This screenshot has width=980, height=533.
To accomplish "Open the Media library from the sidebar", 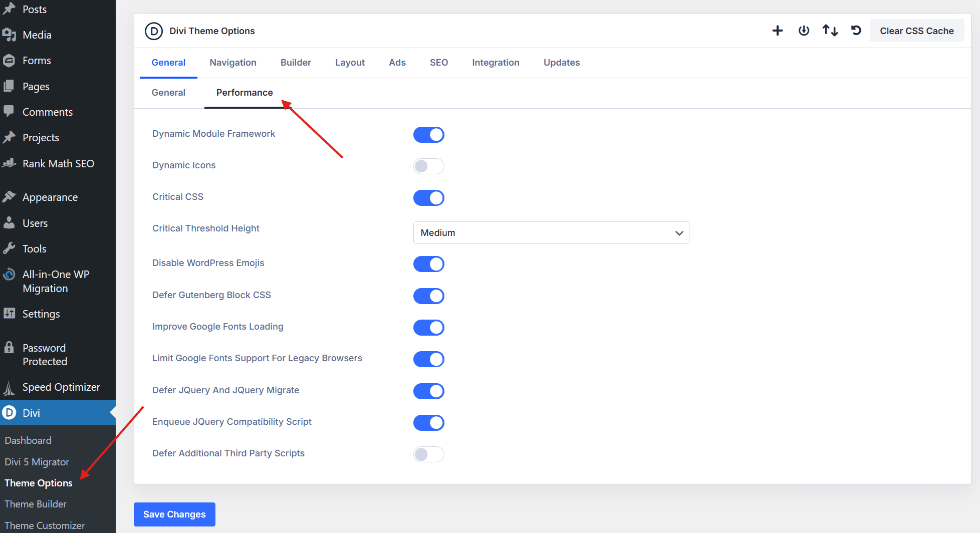I will pos(37,35).
